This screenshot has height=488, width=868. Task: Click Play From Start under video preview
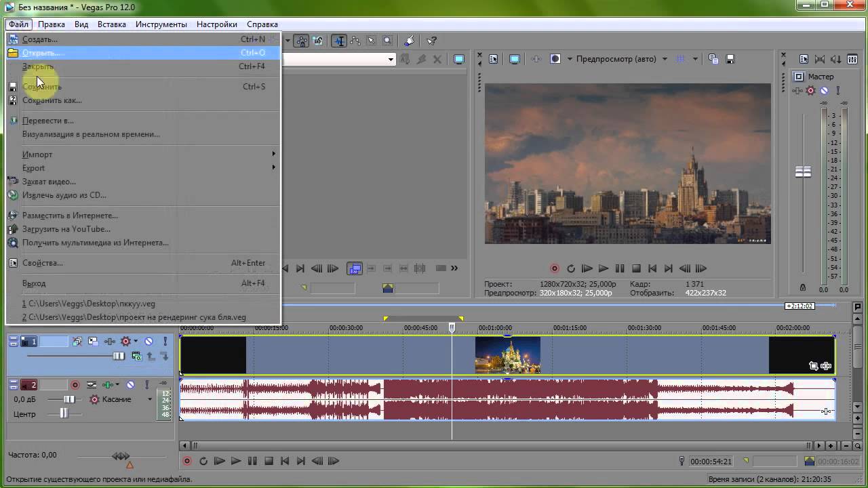tap(587, 268)
